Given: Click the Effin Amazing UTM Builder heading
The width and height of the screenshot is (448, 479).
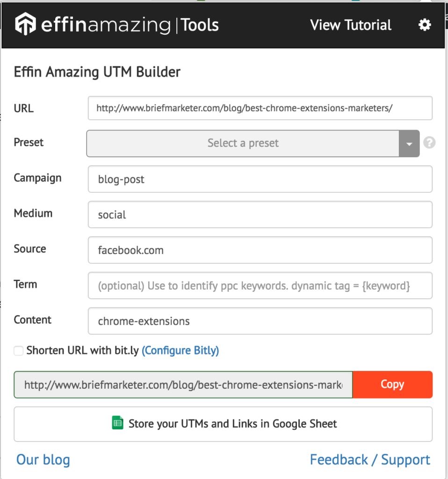Looking at the screenshot, I should pos(97,72).
